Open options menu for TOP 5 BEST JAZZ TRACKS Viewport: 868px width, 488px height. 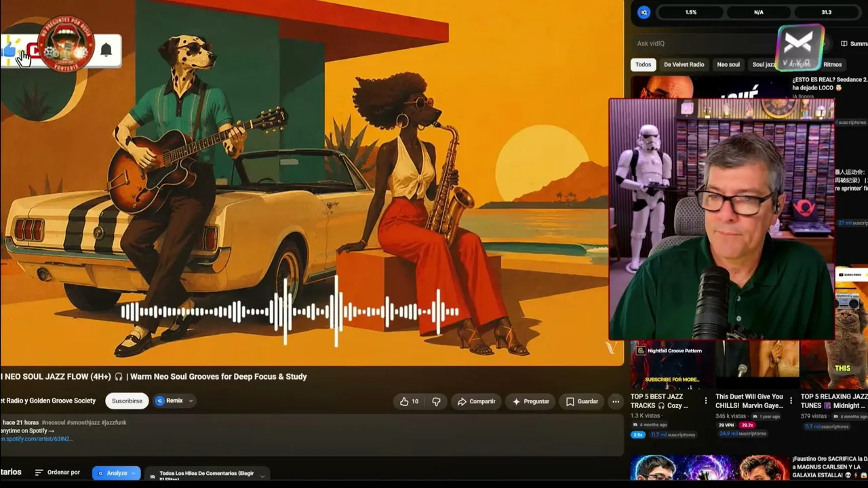tap(705, 401)
